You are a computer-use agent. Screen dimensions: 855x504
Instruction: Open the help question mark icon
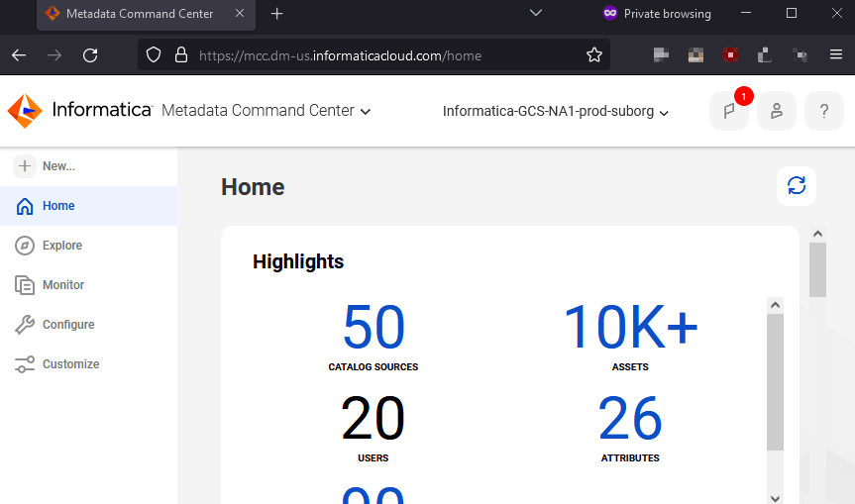click(x=824, y=111)
